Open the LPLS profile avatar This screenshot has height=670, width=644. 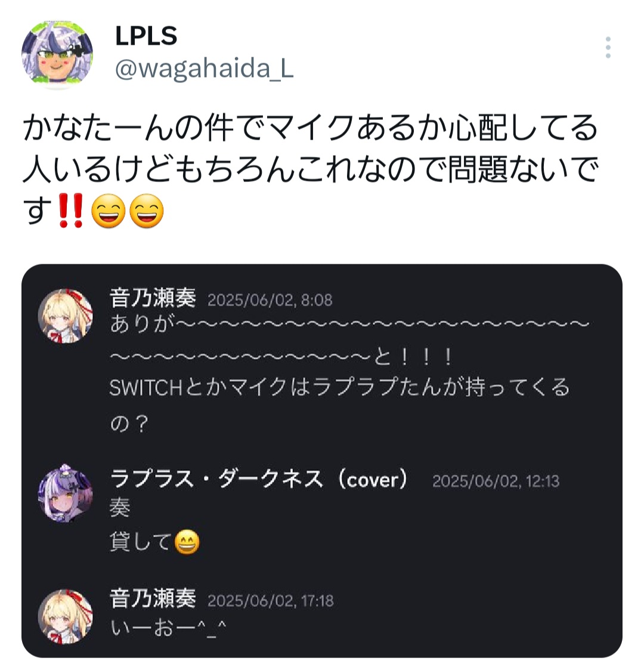point(57,54)
